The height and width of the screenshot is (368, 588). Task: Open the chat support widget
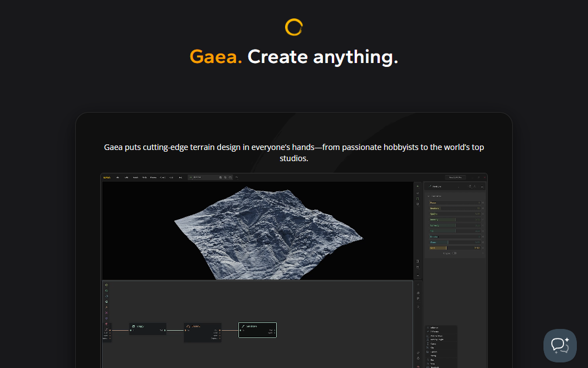coord(560,345)
